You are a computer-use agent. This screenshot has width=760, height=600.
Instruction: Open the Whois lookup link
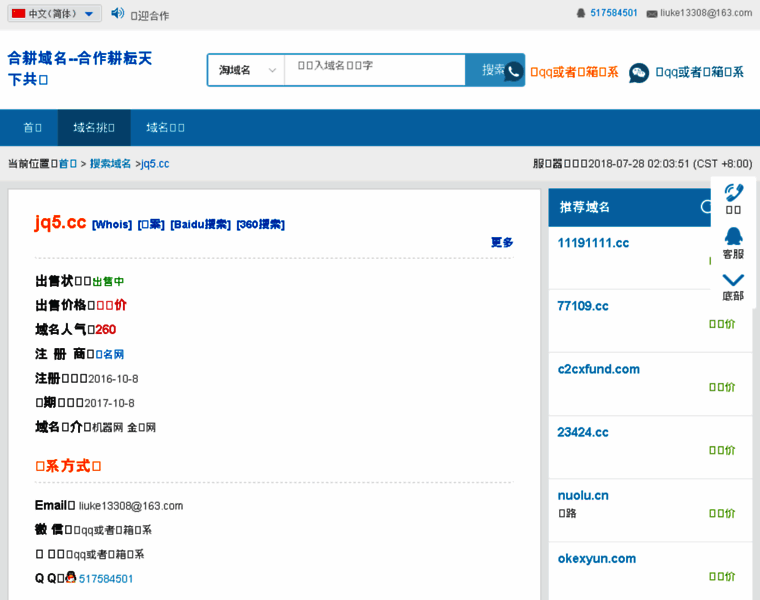pos(112,224)
